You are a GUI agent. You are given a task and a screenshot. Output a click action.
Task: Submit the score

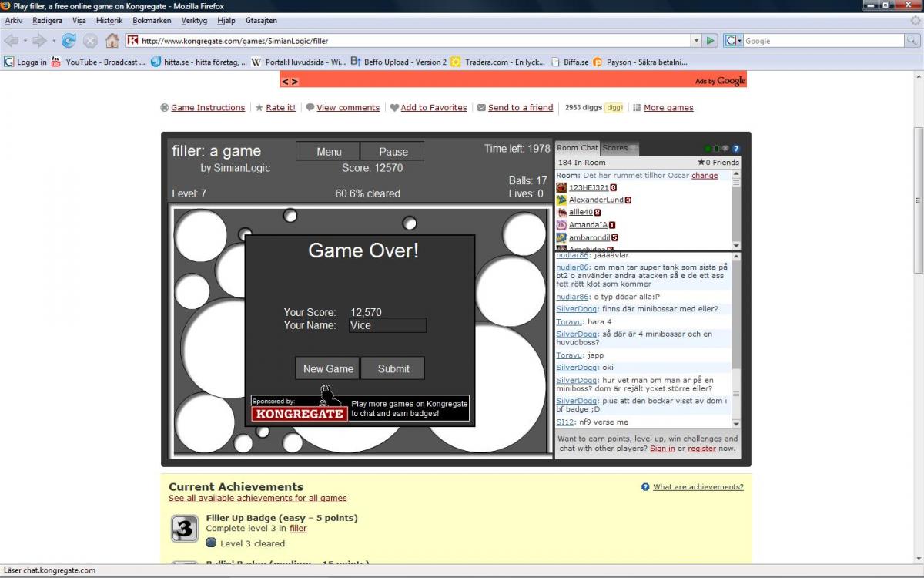393,368
